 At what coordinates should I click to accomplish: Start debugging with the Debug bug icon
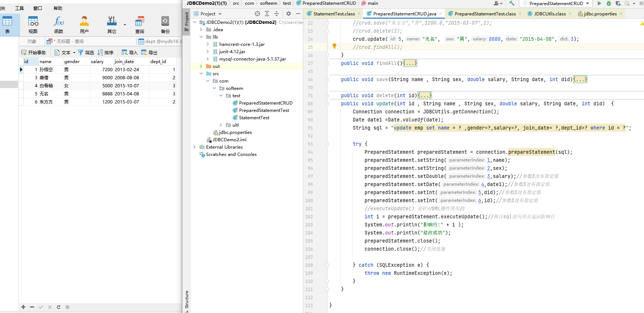(609, 3)
